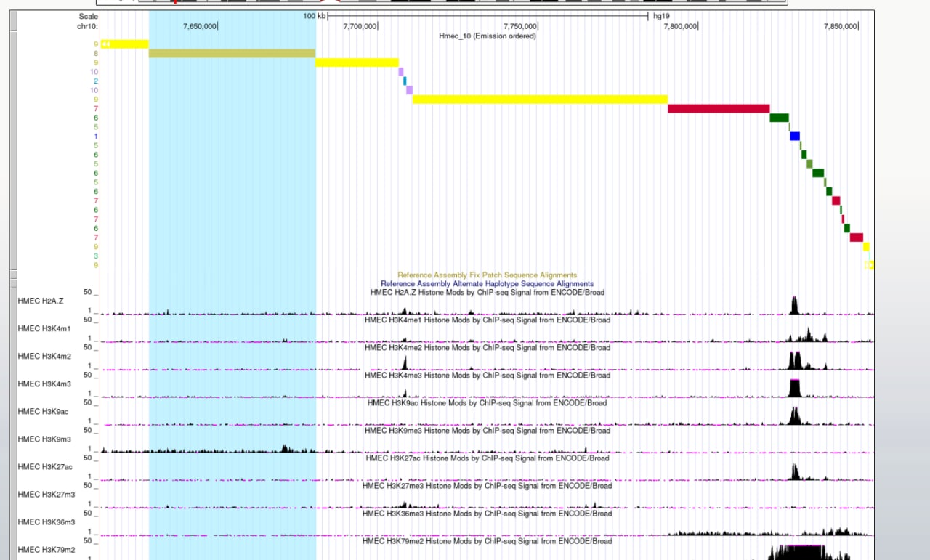Click the long yellow segment crossing 7,750,000
930x560 pixels.
point(540,100)
